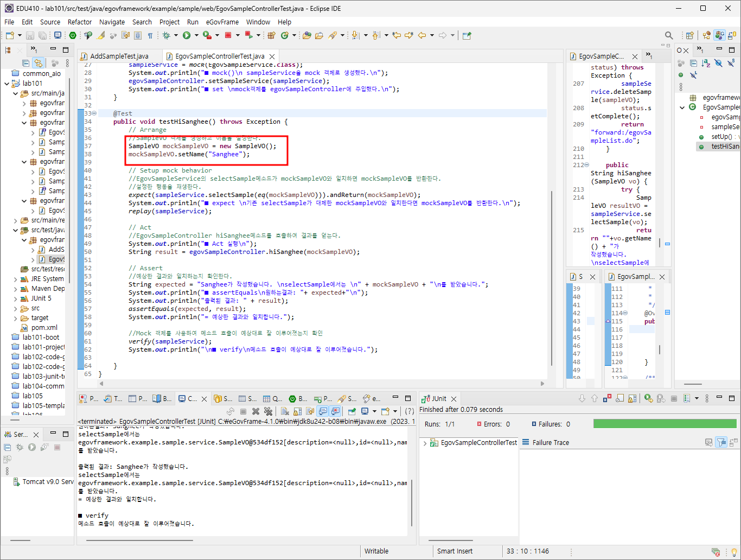
Task: Click the green eGovFrame power icon
Action: tap(73, 35)
